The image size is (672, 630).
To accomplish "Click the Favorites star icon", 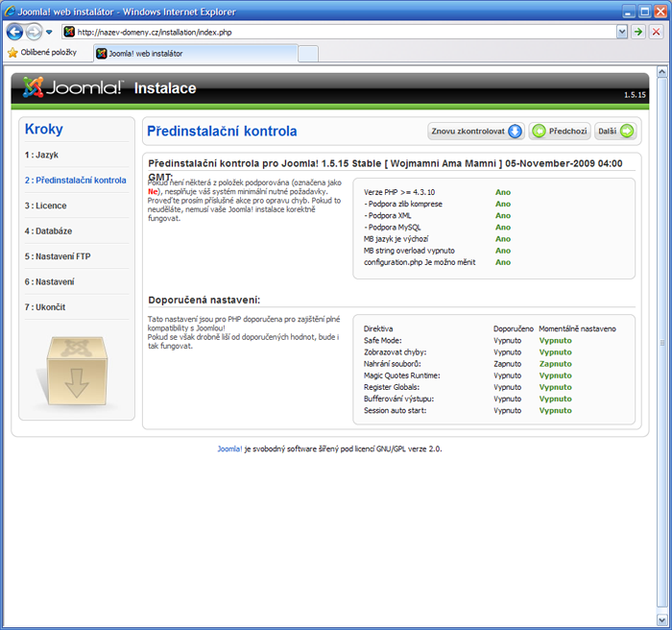I will [12, 53].
